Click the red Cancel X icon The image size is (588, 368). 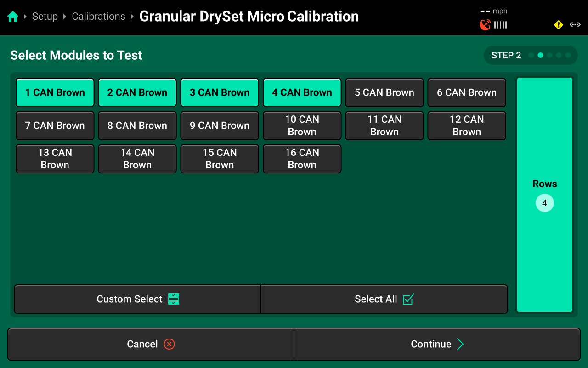[x=170, y=344]
